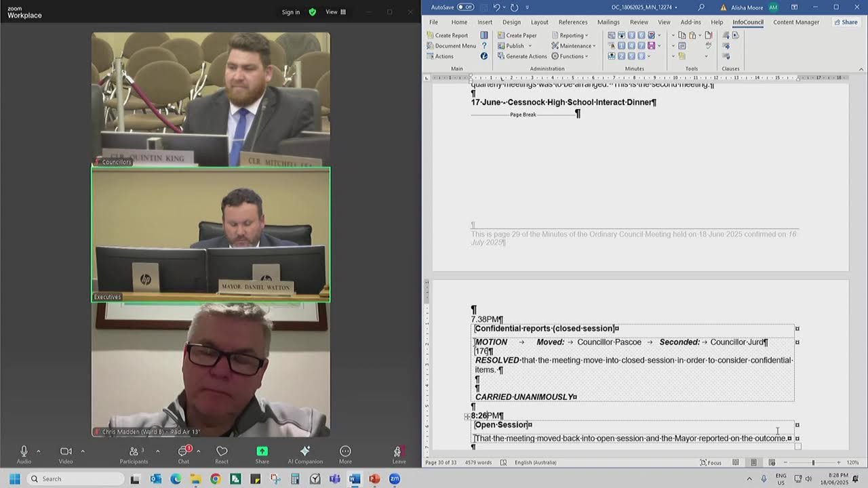
Task: Switch to Print Layout view in status bar
Action: click(x=753, y=462)
